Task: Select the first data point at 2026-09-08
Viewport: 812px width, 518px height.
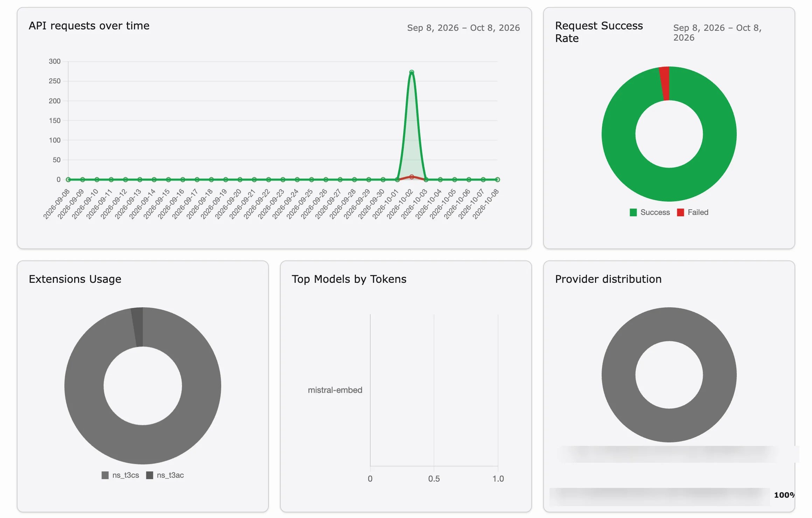Action: tap(68, 180)
